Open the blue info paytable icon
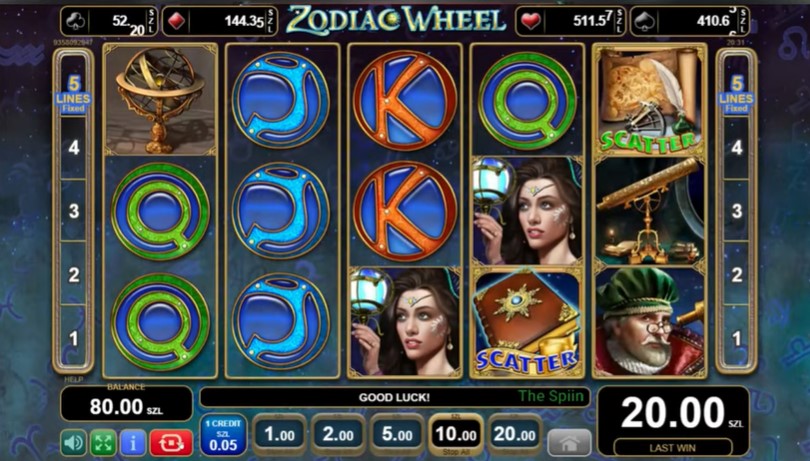This screenshot has height=461, width=810. pos(133,442)
